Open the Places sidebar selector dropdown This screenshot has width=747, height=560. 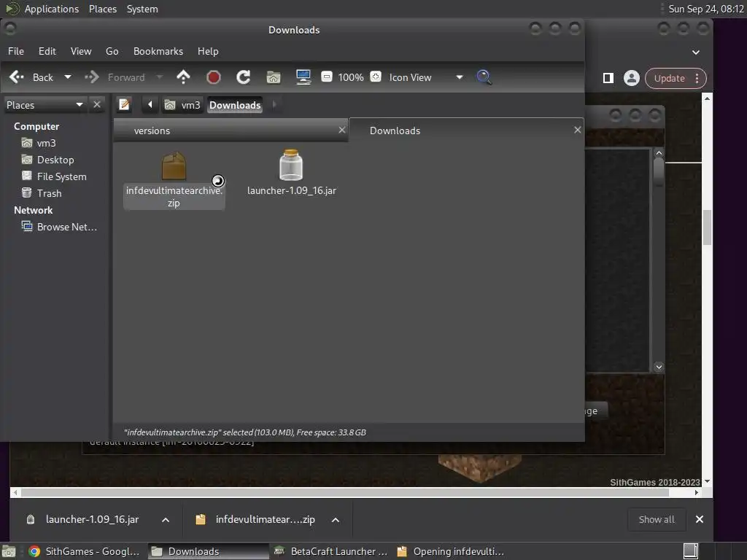(x=44, y=105)
